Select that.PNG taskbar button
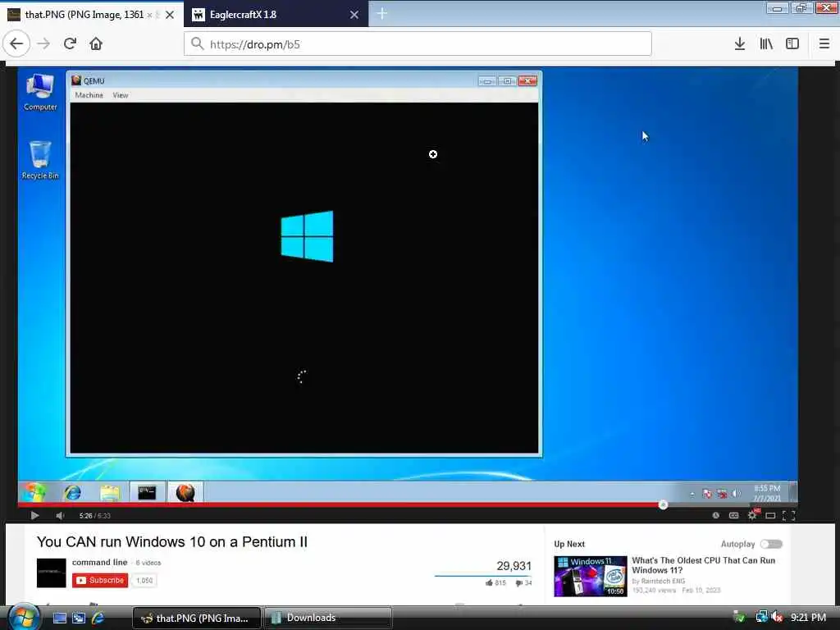Screen dimensions: 840x630 pyautogui.click(x=197, y=619)
